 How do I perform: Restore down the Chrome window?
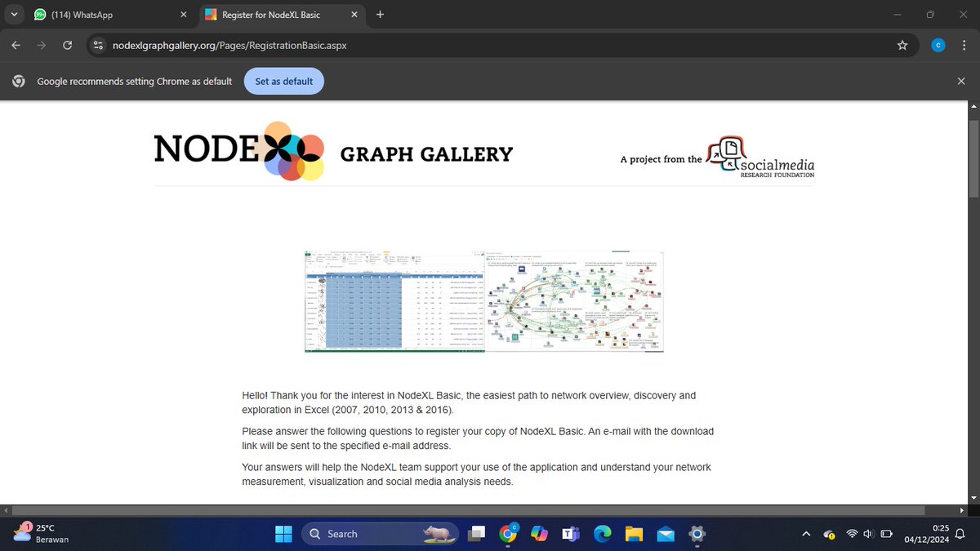pos(930,15)
